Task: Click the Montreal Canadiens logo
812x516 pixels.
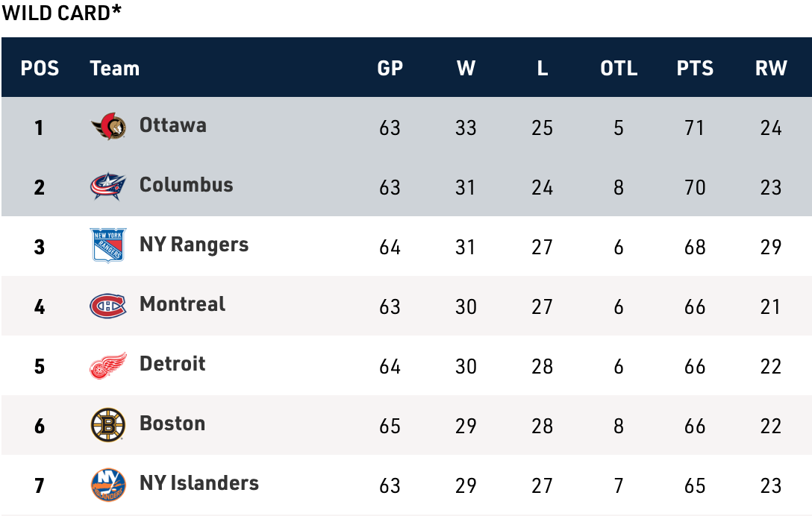Action: coord(108,306)
